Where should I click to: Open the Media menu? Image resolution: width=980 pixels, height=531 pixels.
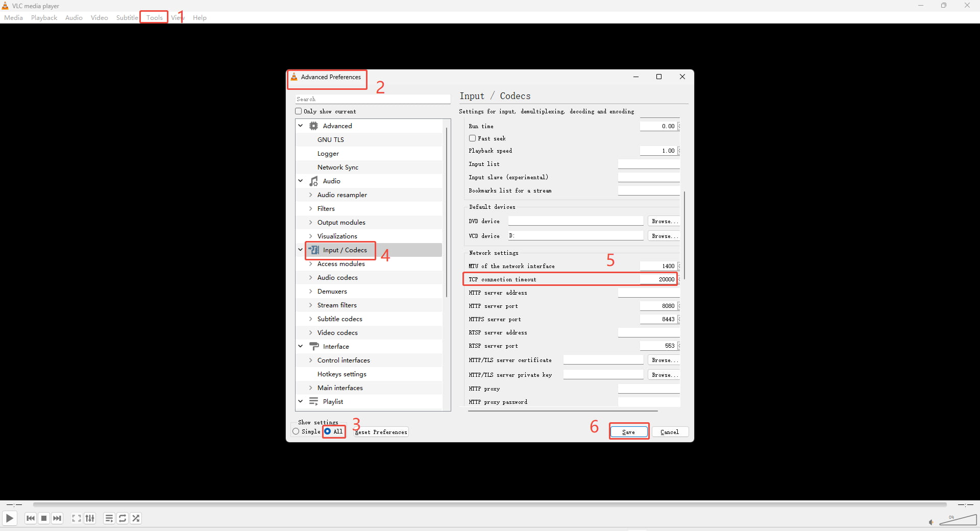click(13, 17)
